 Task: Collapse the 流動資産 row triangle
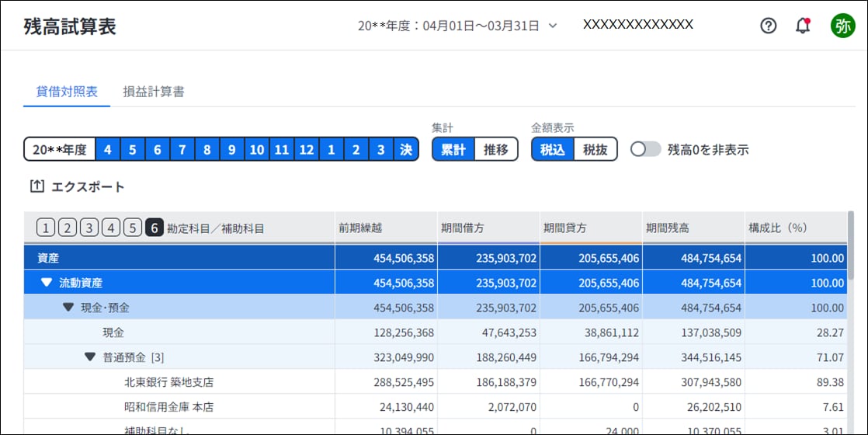[47, 283]
